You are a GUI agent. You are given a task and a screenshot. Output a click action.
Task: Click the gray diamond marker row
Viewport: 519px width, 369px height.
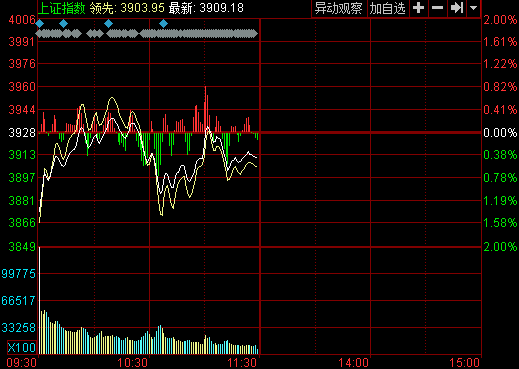click(x=147, y=34)
